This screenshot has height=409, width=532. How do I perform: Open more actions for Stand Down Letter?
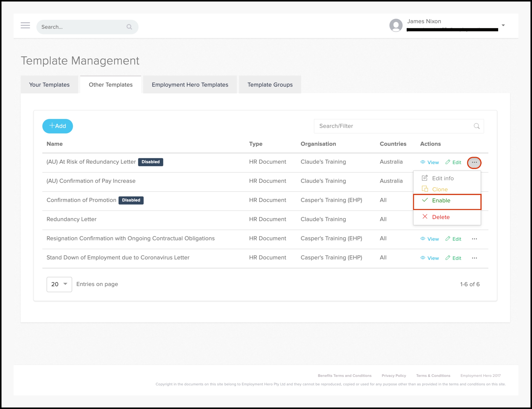coord(474,258)
